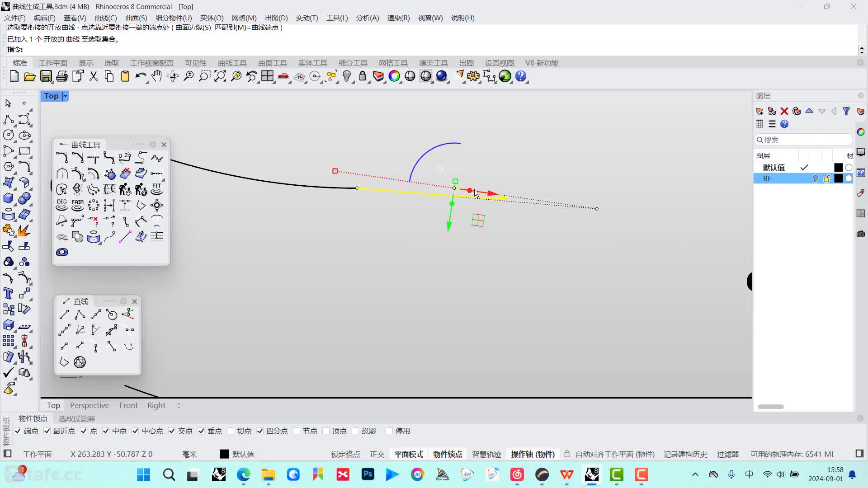Click the blue Help question mark icon
This screenshot has height=488, width=868.
point(521,76)
